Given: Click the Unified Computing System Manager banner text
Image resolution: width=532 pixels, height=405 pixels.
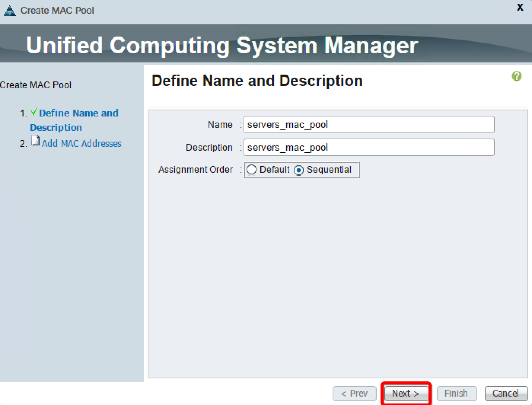Looking at the screenshot, I should coord(222,45).
